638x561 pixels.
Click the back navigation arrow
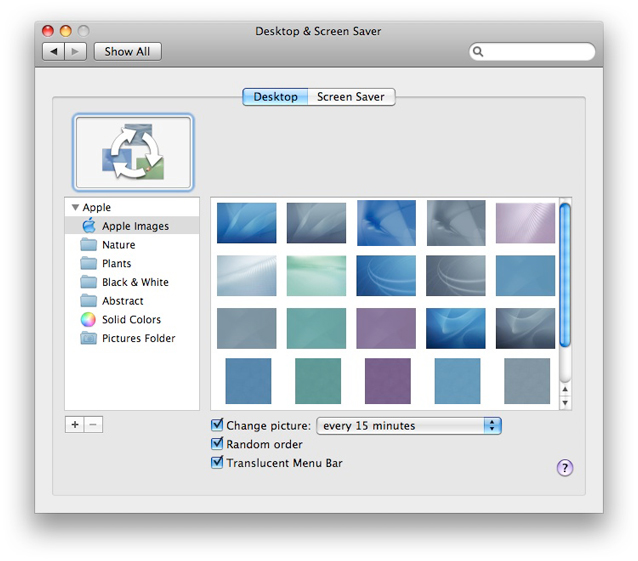pos(53,52)
